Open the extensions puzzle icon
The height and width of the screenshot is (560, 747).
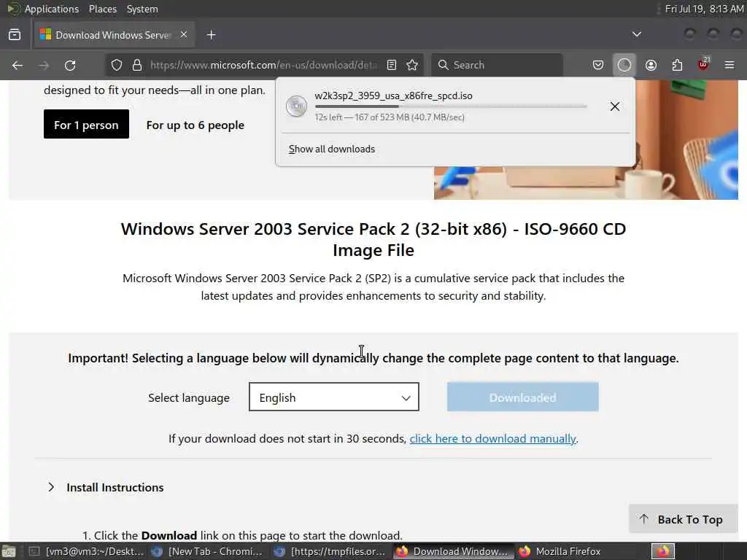pyautogui.click(x=677, y=65)
